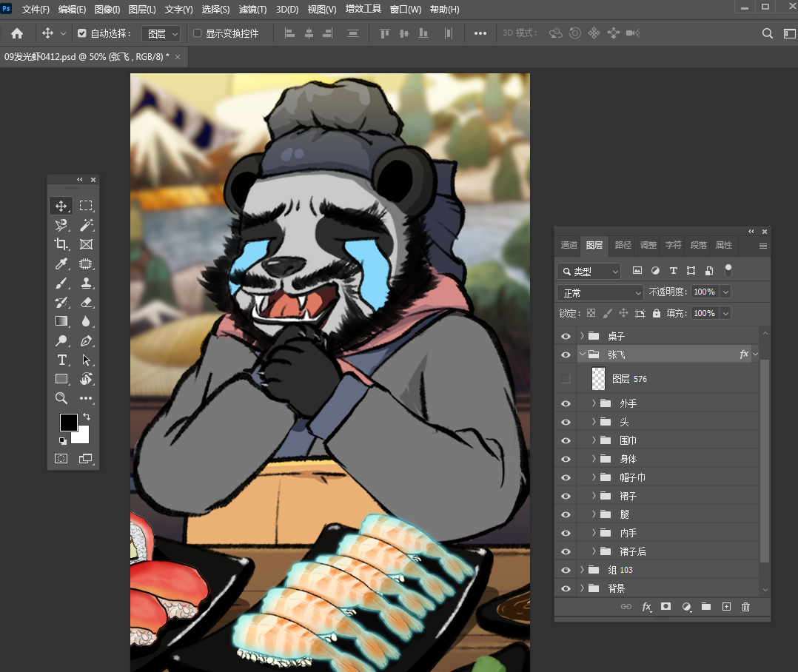Collapse the 张飞 group
The width and height of the screenshot is (798, 672).
[582, 354]
